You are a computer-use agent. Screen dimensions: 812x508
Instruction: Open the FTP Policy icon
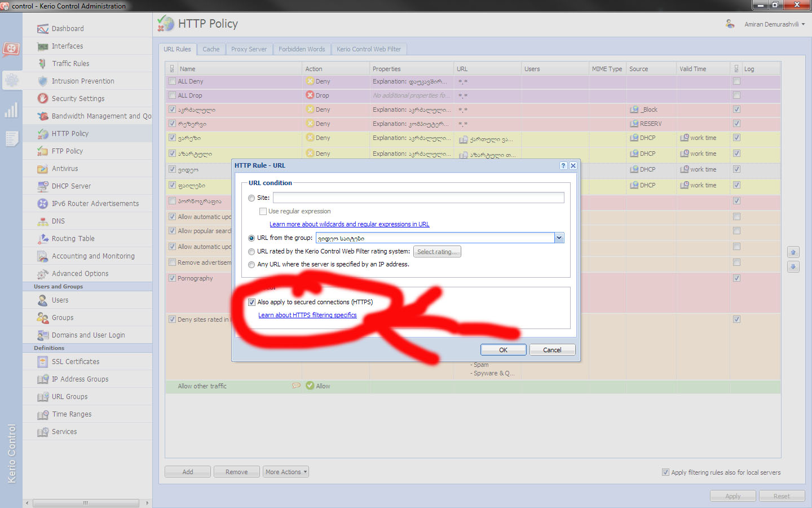tap(42, 151)
